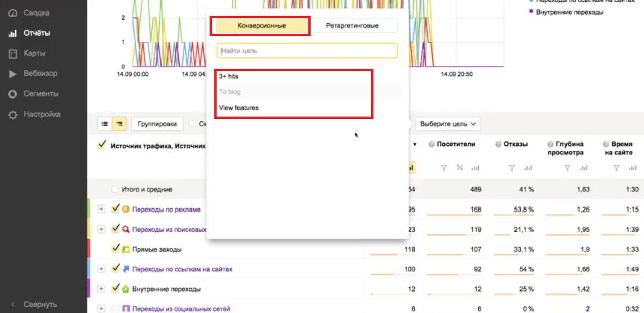Click the chart icon under Глубина просмотра
Viewport: 644px width, 313px height.
tap(583, 168)
